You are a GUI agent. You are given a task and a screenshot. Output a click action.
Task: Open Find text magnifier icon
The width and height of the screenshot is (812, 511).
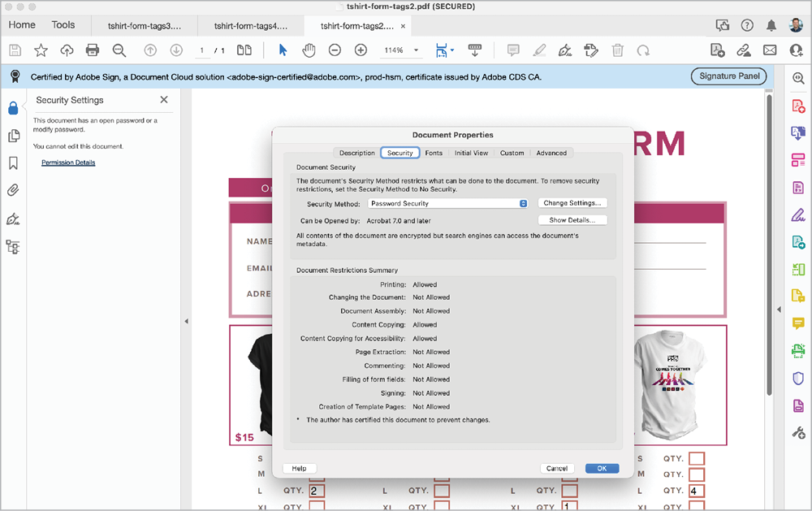click(x=119, y=50)
